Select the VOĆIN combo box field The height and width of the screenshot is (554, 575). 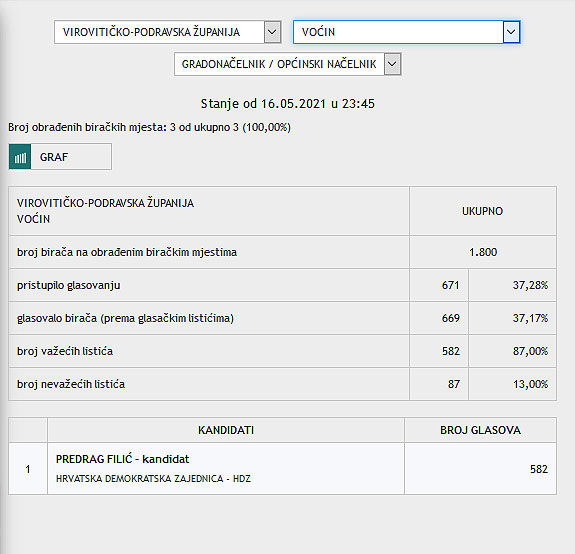click(398, 32)
